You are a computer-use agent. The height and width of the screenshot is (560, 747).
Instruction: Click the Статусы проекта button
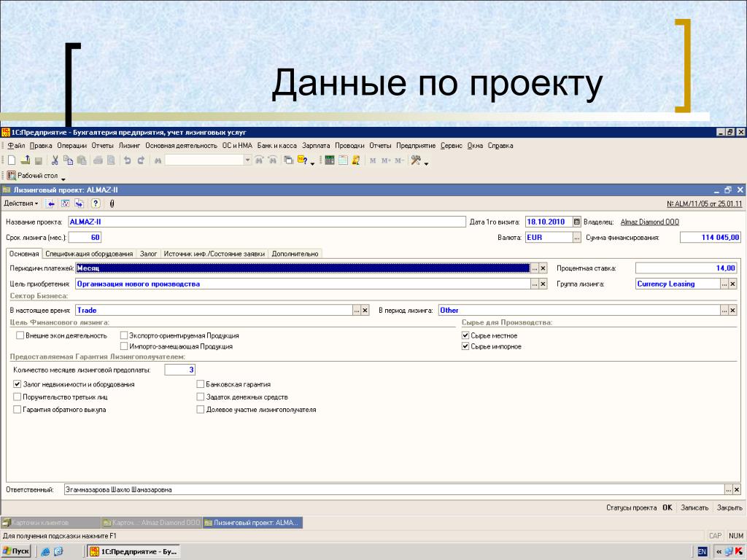(631, 507)
